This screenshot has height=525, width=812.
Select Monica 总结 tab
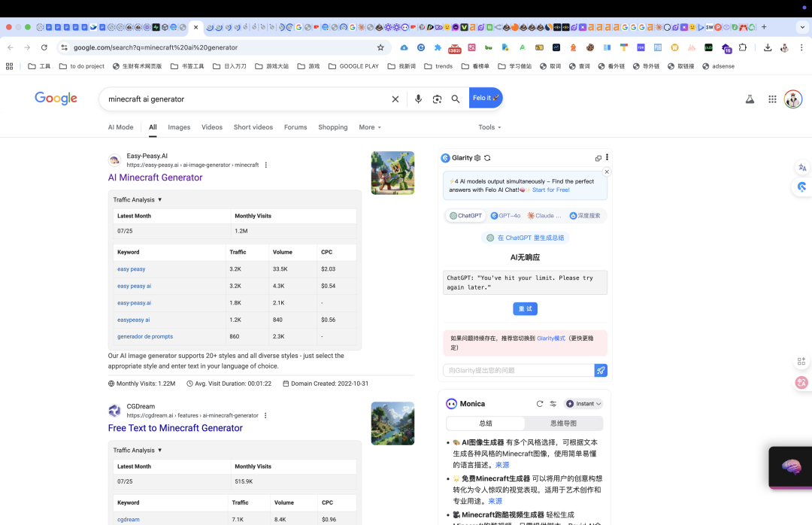point(486,423)
